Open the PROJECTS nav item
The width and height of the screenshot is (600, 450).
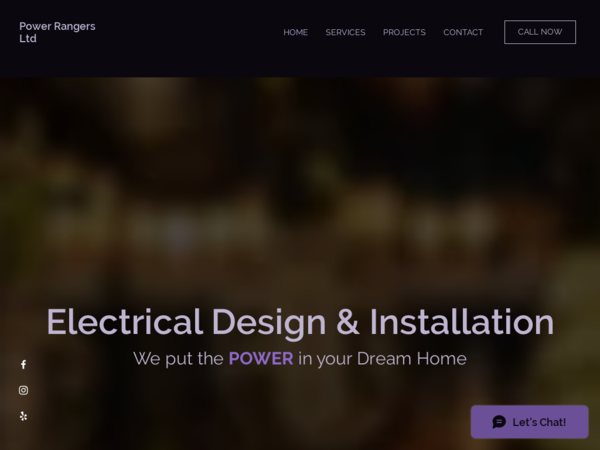(x=404, y=33)
